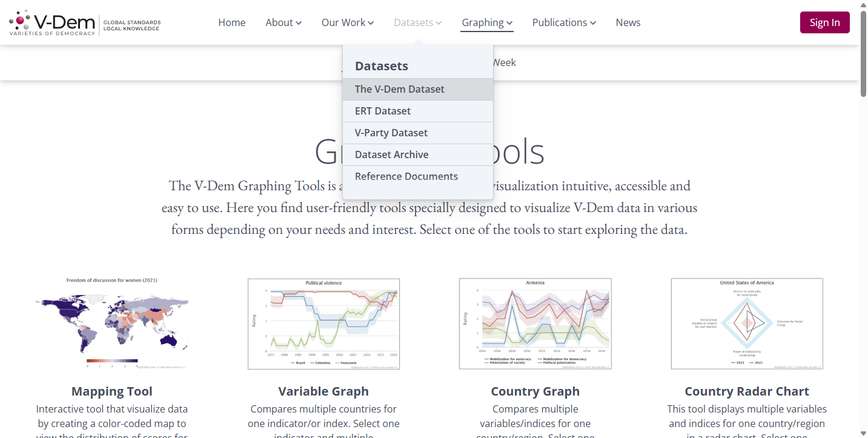The image size is (868, 438).
Task: Expand the Our Work dropdown
Action: pyautogui.click(x=348, y=22)
